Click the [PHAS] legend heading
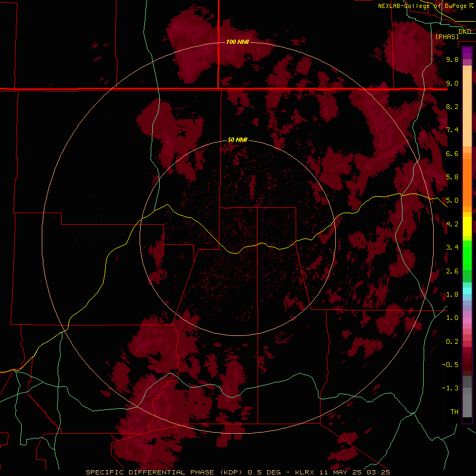 point(447,36)
